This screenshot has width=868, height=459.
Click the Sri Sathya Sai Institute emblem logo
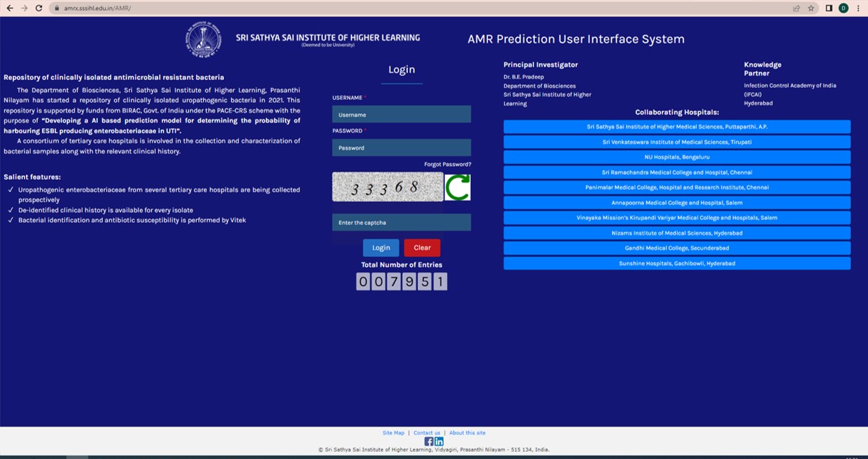tap(203, 39)
